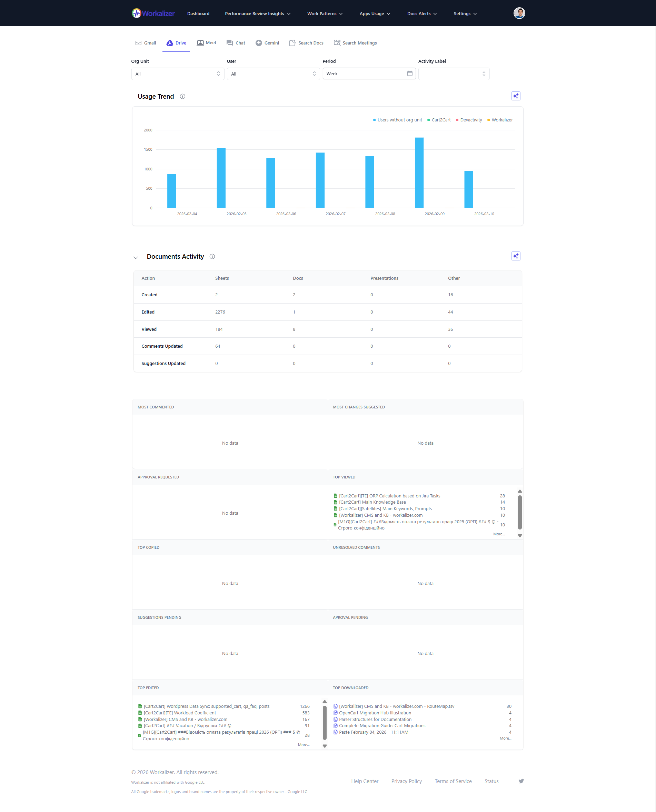Toggle the Devactivity legend entry
656x812 pixels.
point(469,120)
